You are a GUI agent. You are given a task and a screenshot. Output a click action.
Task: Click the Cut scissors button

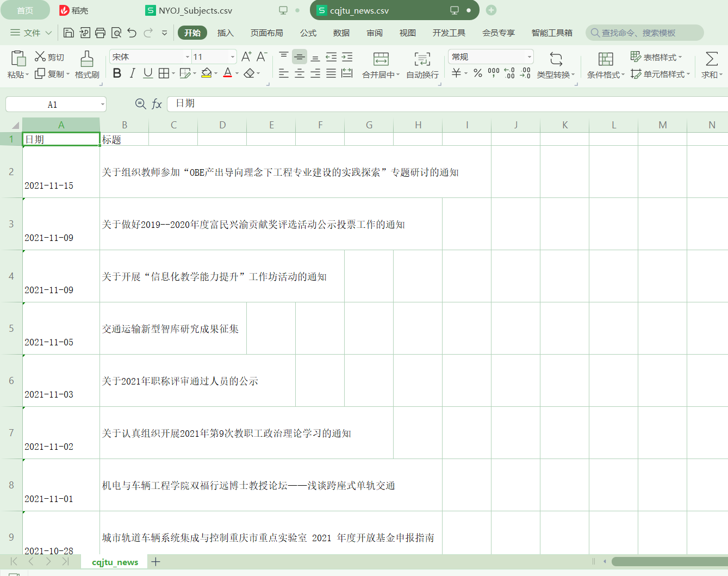point(49,57)
